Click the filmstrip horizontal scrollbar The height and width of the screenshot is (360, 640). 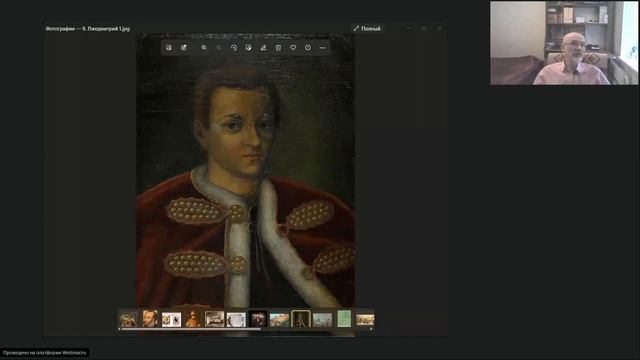(192, 329)
